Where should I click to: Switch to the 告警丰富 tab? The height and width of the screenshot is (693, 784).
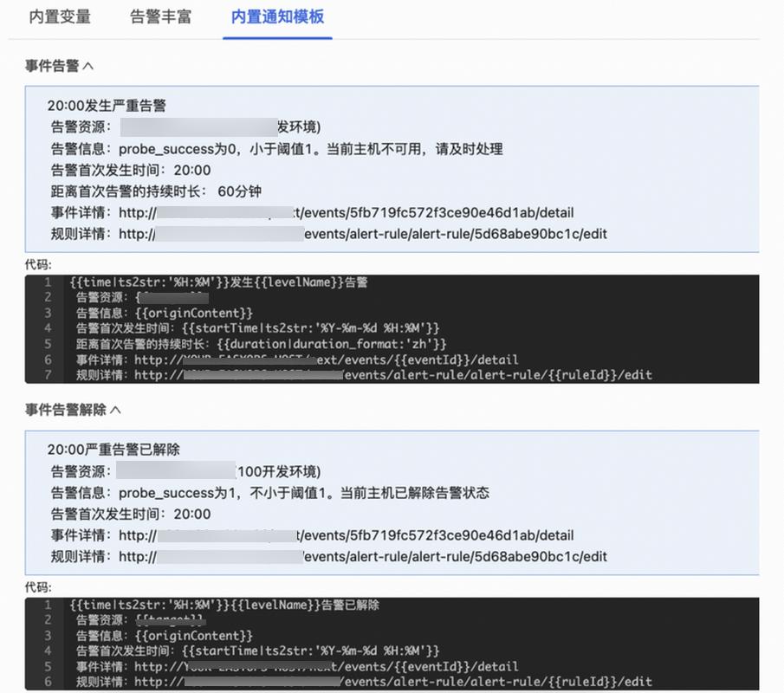pyautogui.click(x=159, y=16)
